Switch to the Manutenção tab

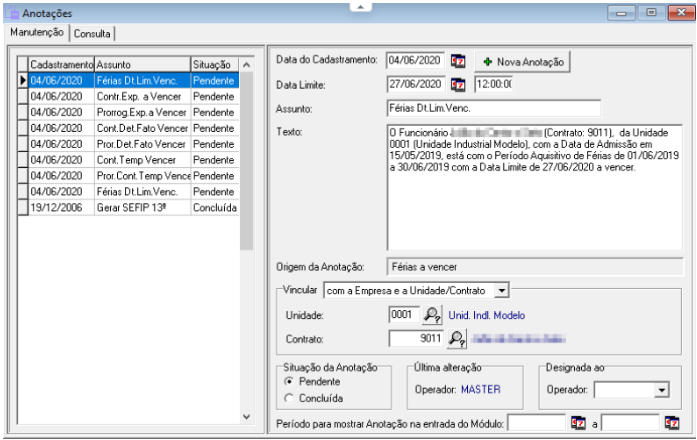click(37, 32)
